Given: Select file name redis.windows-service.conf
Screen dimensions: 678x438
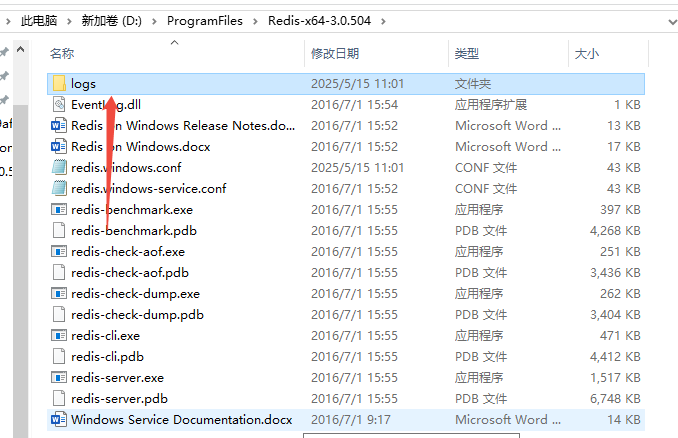Looking at the screenshot, I should click(x=149, y=189).
